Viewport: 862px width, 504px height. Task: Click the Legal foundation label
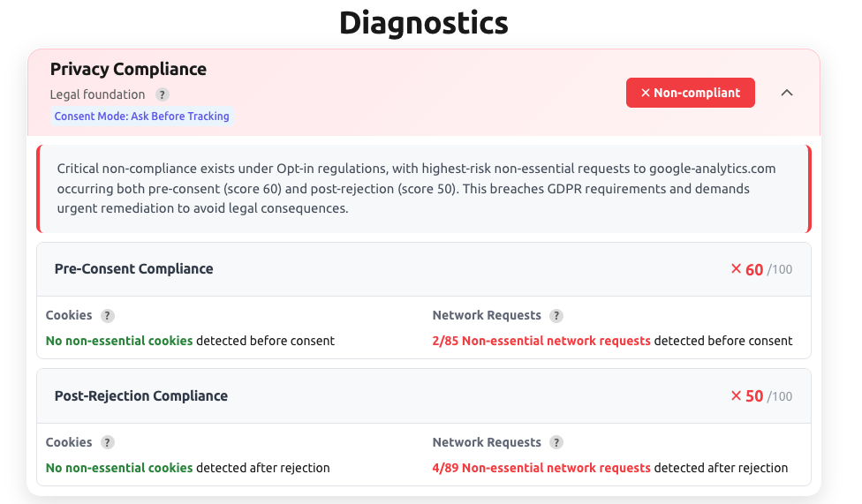97,94
